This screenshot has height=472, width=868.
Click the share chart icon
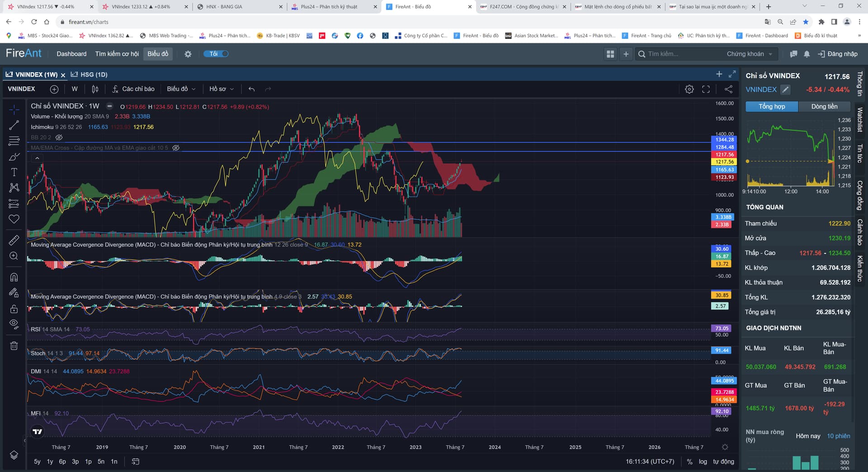tap(728, 89)
